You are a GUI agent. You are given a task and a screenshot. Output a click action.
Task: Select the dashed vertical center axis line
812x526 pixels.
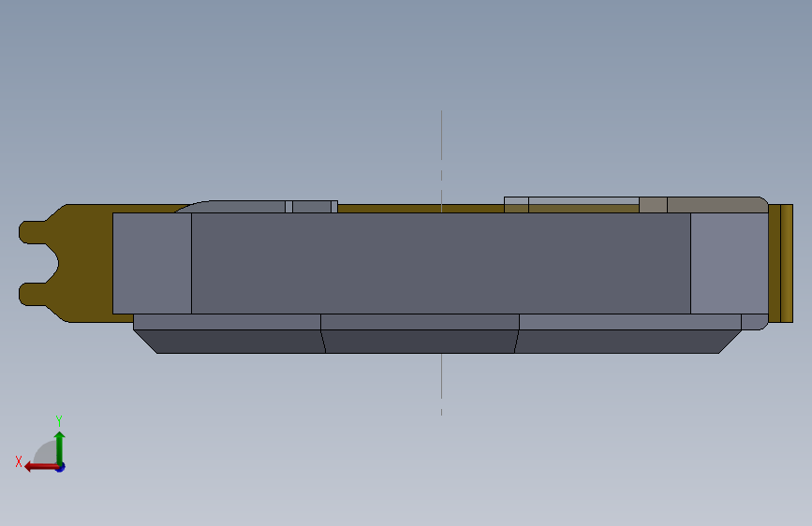click(x=441, y=263)
